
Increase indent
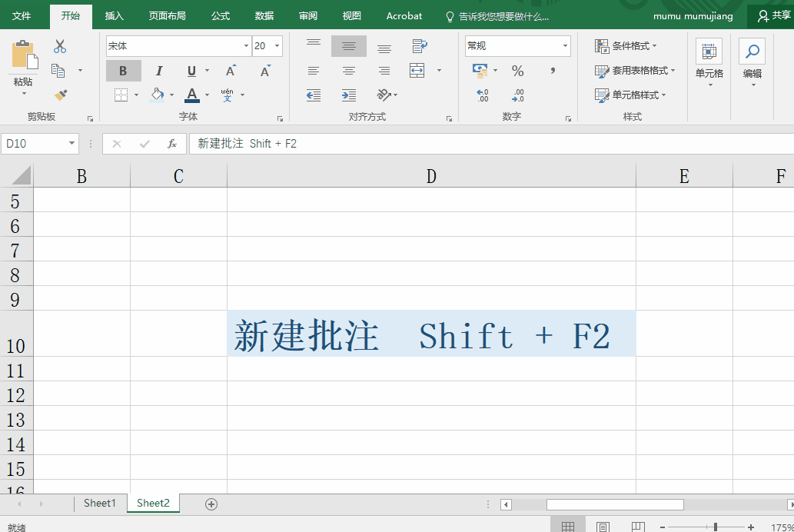349,95
